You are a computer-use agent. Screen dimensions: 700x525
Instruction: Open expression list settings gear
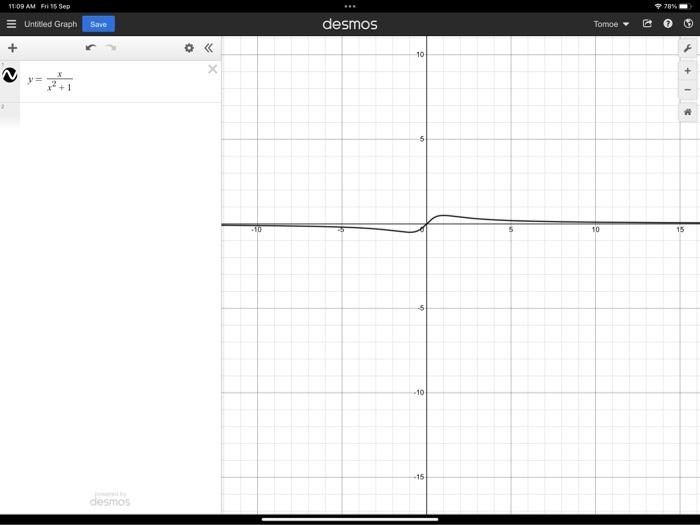coord(189,48)
